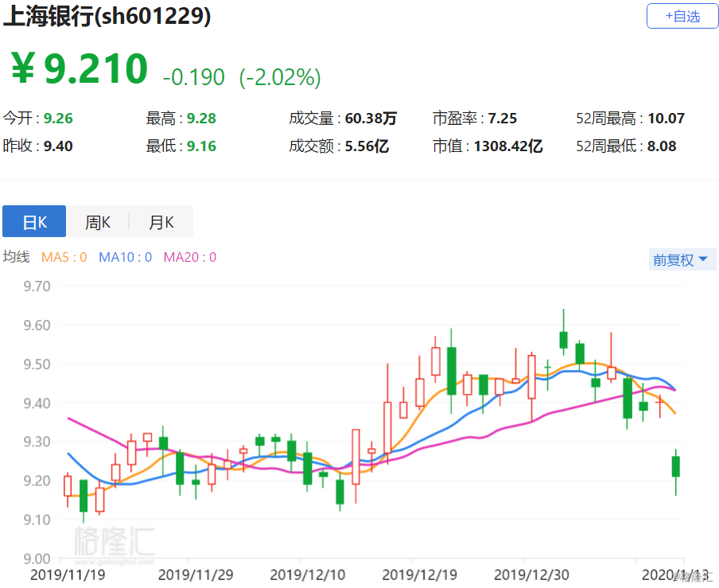Click the 9.30 price axis label

tap(37, 442)
